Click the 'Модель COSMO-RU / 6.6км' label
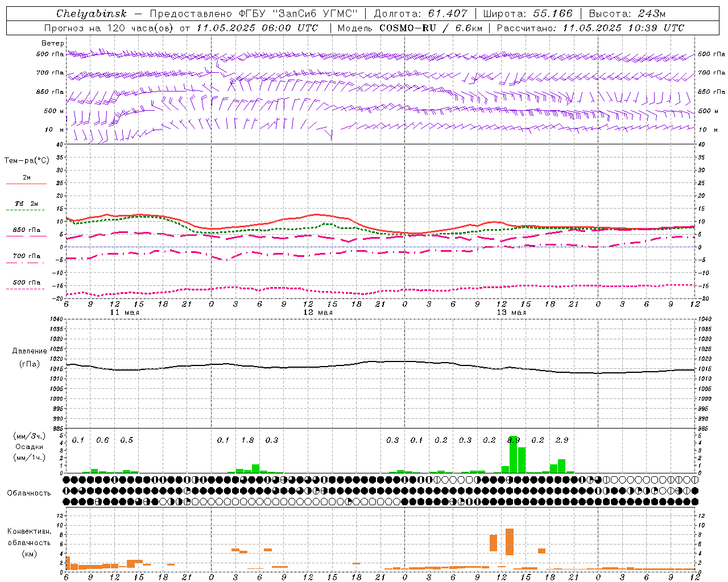Viewport: 728px width, 582px height. [409, 28]
